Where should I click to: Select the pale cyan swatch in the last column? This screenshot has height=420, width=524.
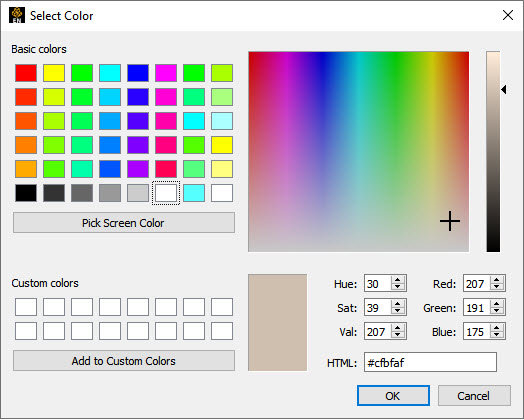click(222, 121)
